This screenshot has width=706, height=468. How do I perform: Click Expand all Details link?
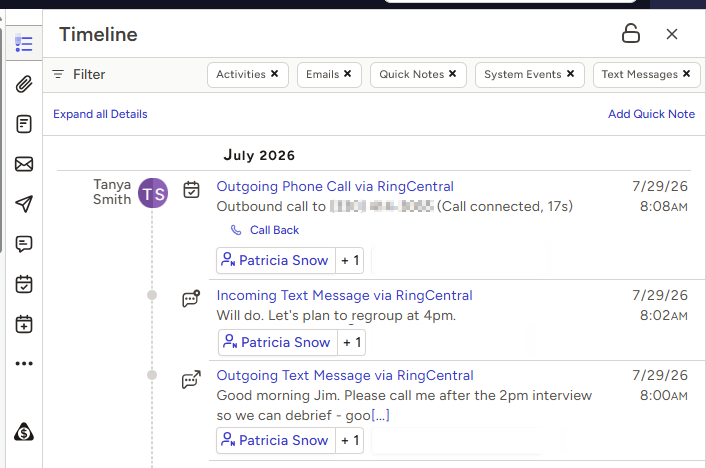100,114
